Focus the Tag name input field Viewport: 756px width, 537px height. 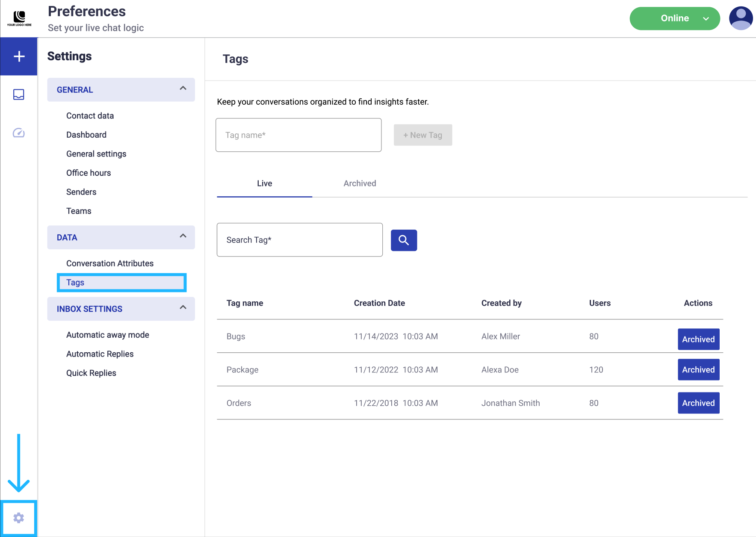click(x=298, y=135)
